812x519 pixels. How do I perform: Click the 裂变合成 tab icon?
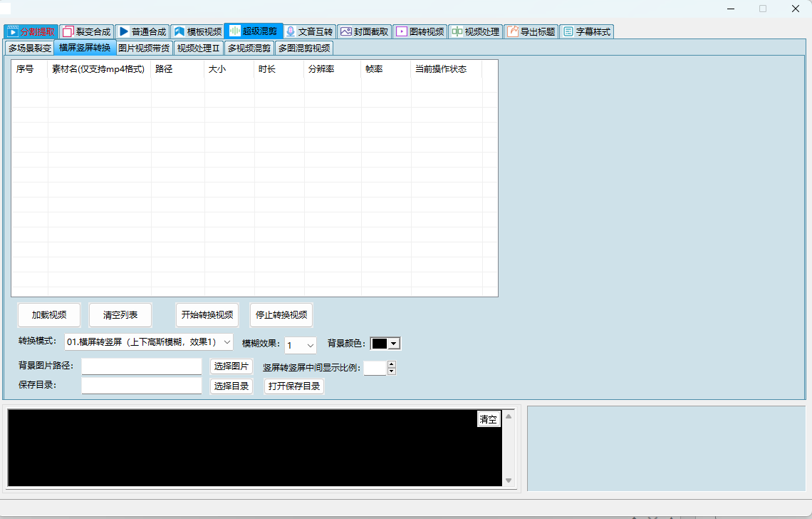click(68, 32)
